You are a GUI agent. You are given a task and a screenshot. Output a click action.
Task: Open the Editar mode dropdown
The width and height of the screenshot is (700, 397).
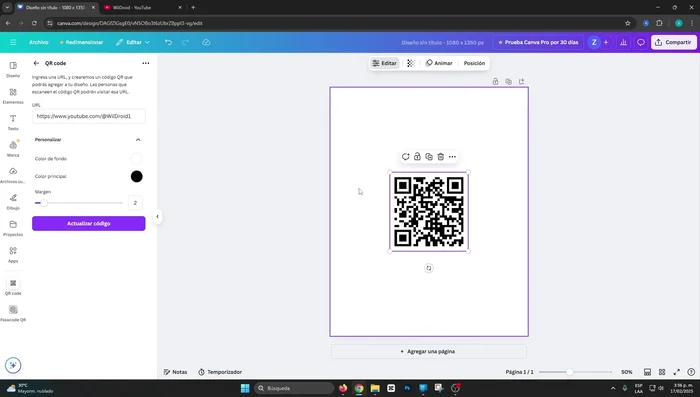(x=133, y=42)
